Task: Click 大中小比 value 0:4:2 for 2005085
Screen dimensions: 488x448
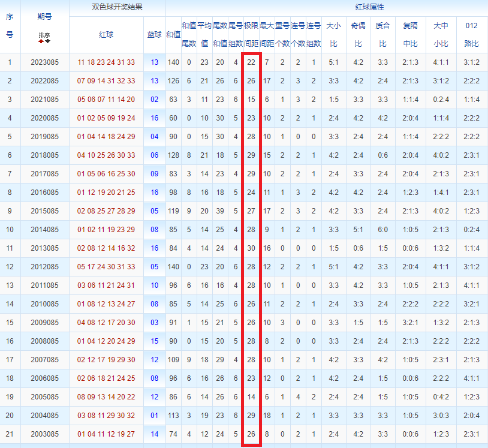Action: tap(441, 397)
